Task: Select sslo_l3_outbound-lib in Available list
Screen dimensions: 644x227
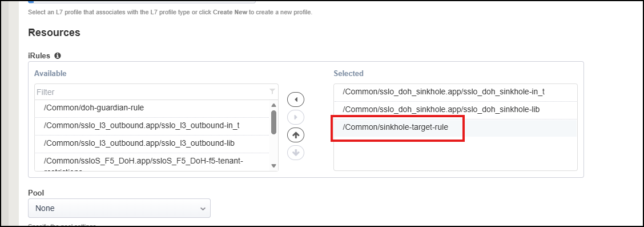Action: coord(152,144)
